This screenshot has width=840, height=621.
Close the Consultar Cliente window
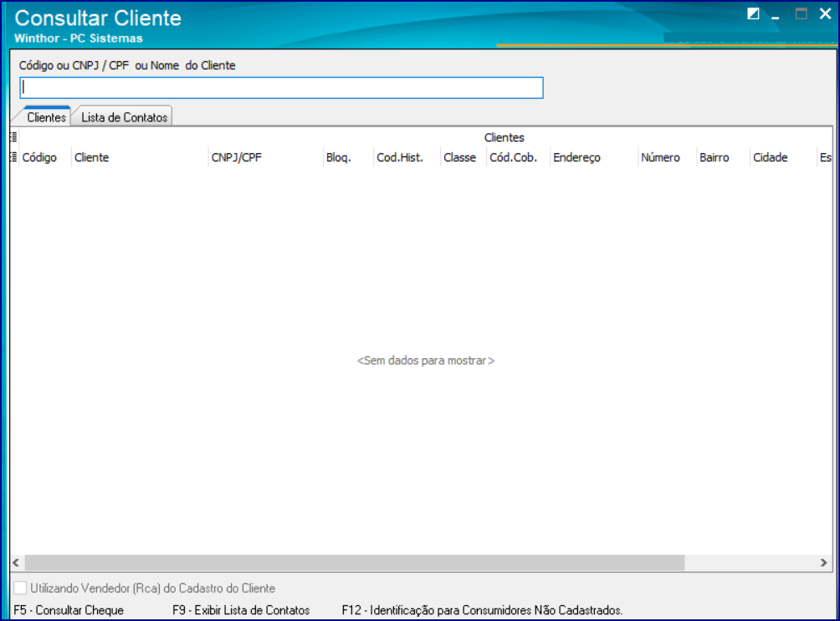point(825,14)
